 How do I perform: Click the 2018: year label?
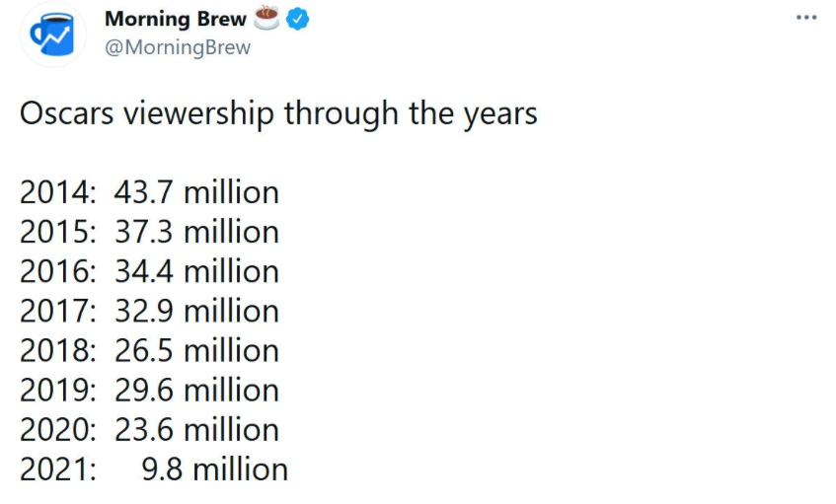58,350
